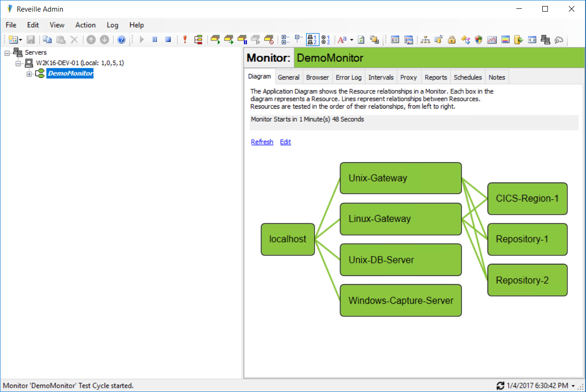The height and width of the screenshot is (392, 586).
Task: Collapse the Servers tree node
Action: click(x=7, y=53)
